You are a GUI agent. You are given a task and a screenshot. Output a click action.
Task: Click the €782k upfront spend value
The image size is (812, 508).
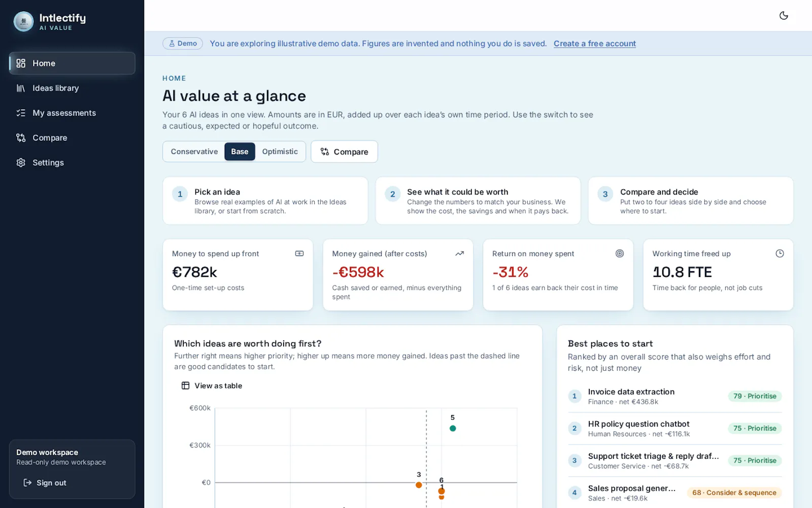(194, 272)
